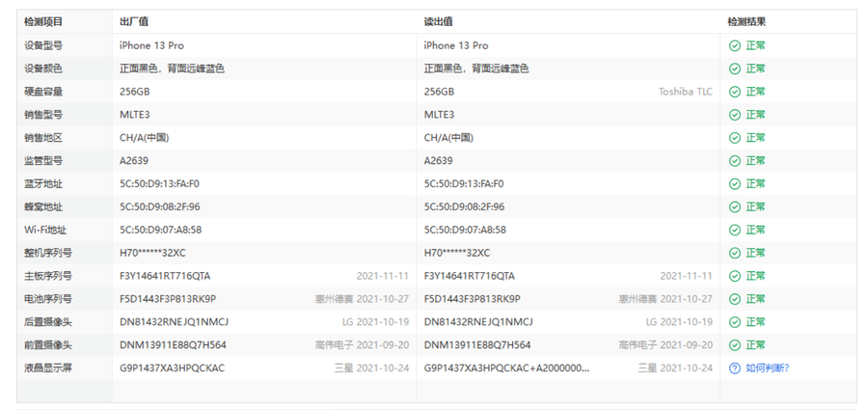
Task: Click the green check icon in 设备颜色 row
Action: [x=735, y=68]
